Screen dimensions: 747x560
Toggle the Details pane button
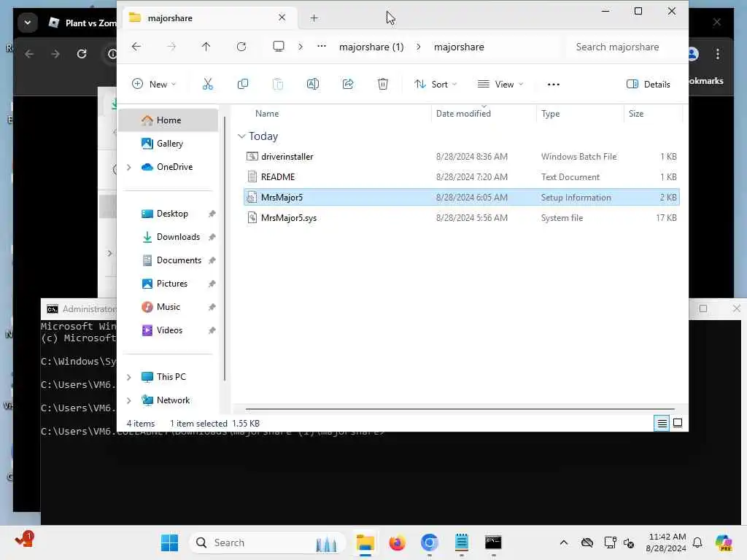point(649,85)
